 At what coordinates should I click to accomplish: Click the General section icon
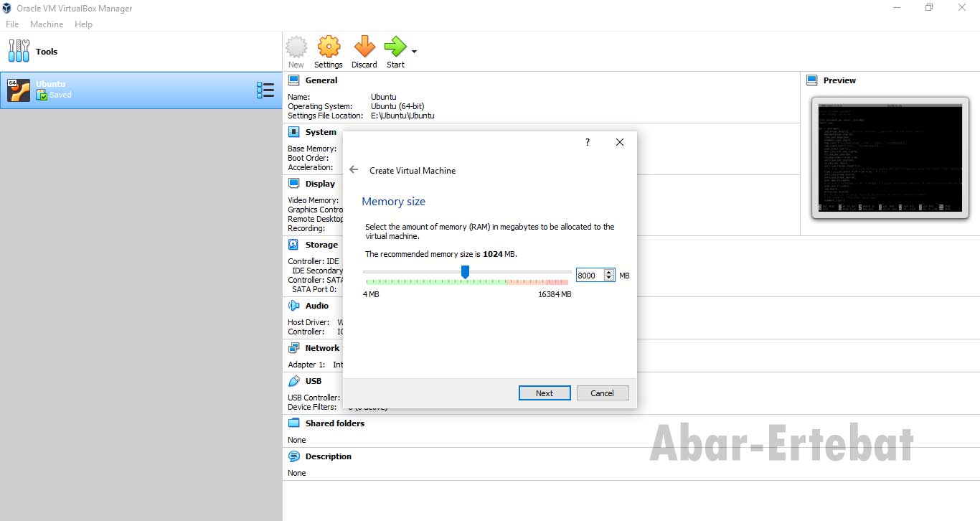(293, 80)
